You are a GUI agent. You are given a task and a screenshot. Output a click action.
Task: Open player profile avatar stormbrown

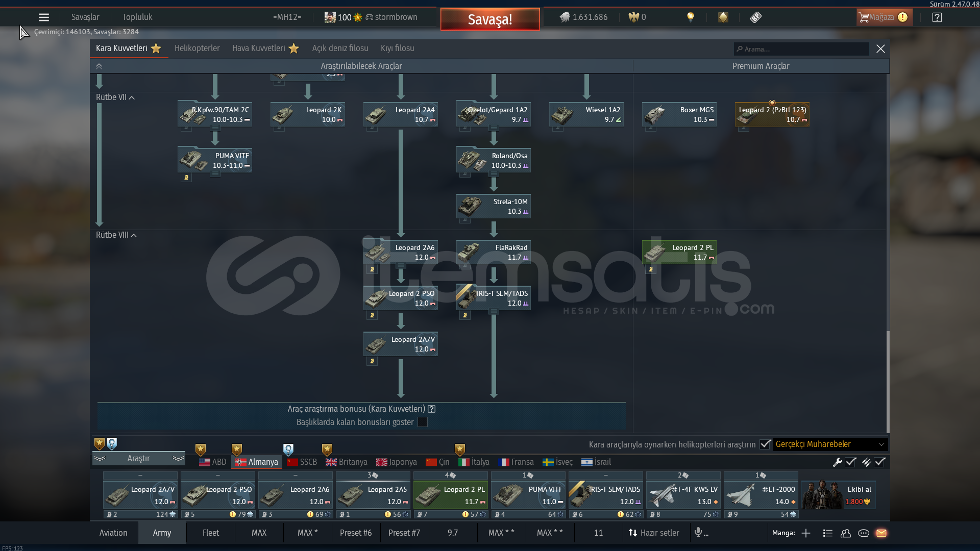pyautogui.click(x=330, y=17)
